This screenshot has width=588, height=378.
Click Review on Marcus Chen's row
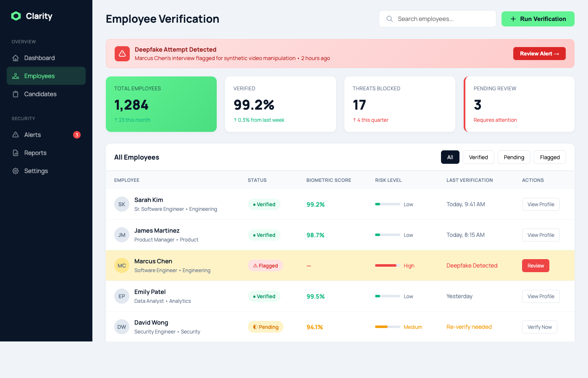click(x=535, y=265)
